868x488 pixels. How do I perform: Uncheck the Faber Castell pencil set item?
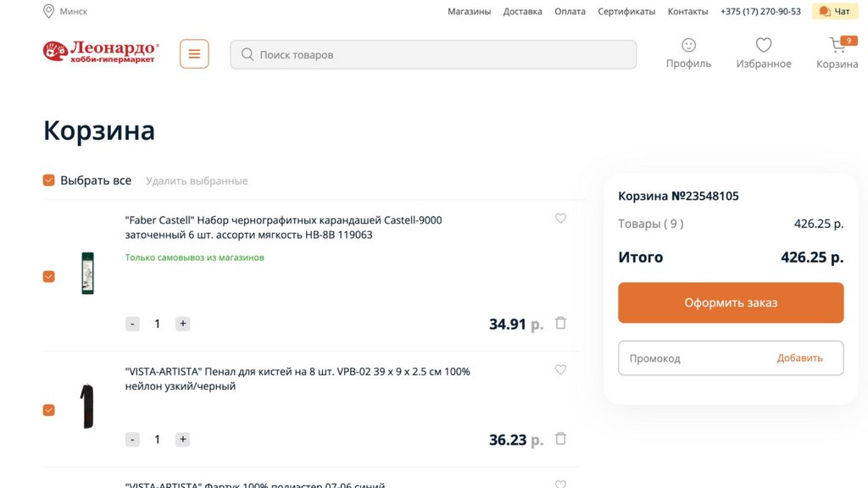[x=49, y=276]
